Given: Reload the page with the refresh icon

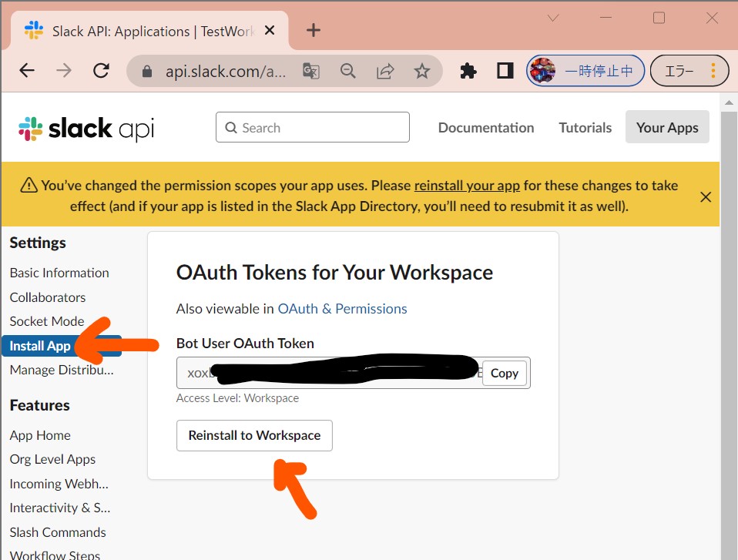Looking at the screenshot, I should pos(101,71).
